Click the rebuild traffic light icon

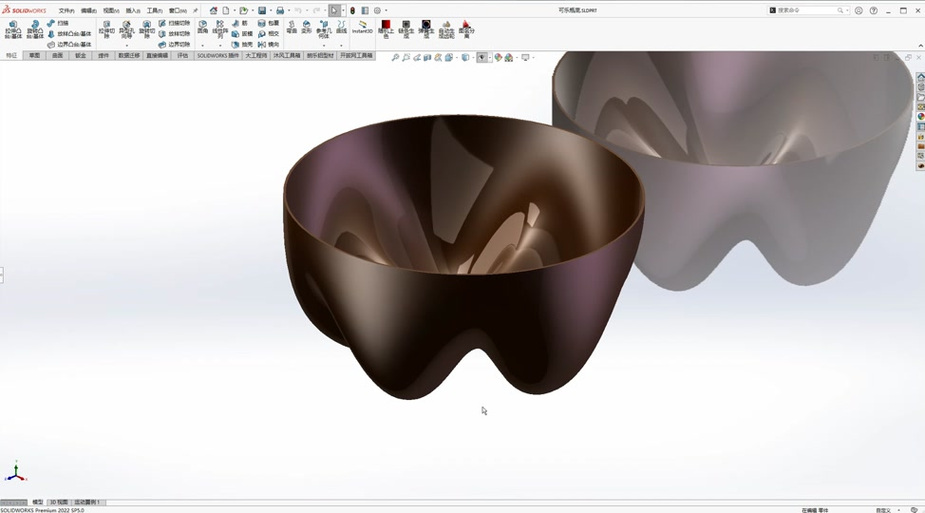pos(352,10)
